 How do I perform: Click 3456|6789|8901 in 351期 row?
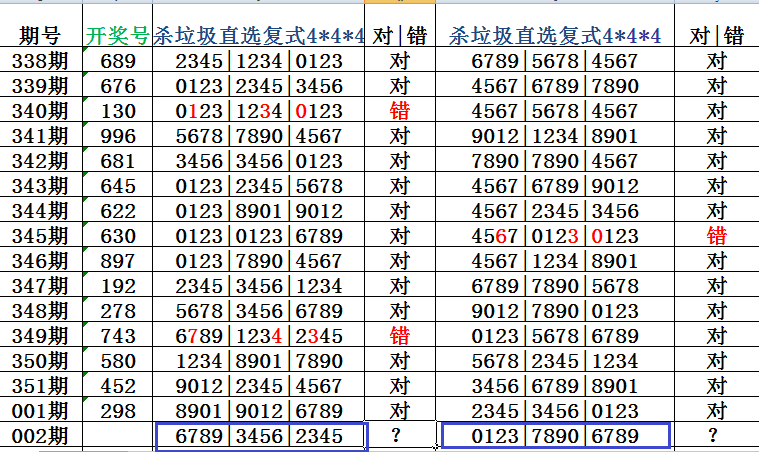coord(555,385)
